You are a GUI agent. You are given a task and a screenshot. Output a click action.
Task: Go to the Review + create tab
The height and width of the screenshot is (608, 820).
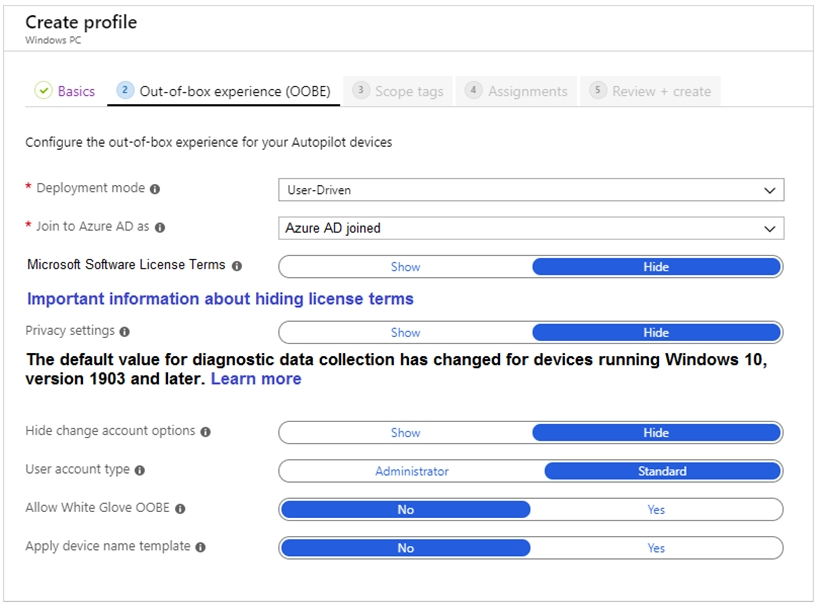pos(650,91)
